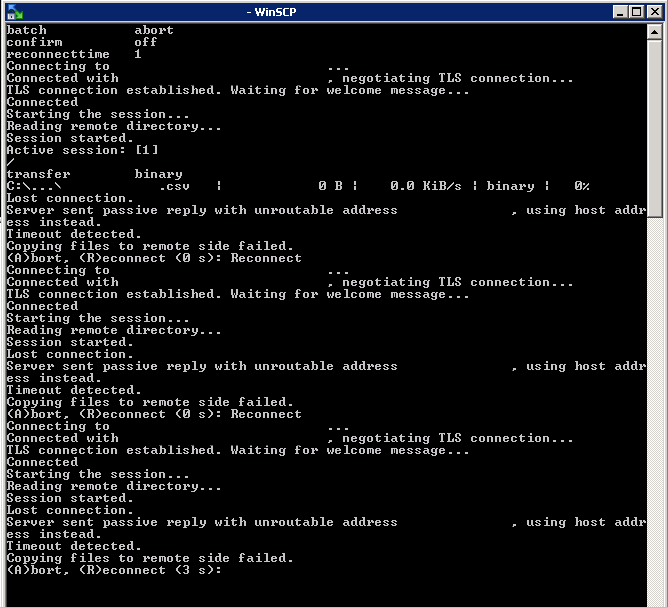Close the WinSCP console window
The height and width of the screenshot is (608, 668).
coord(653,12)
